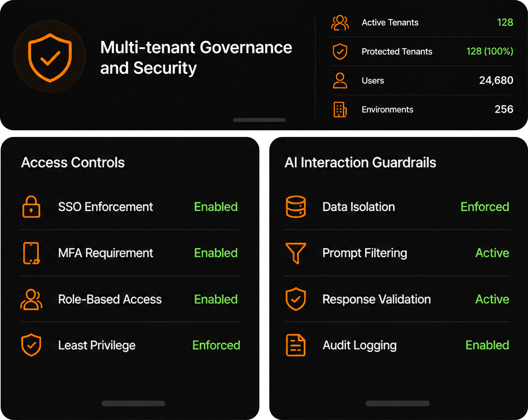The width and height of the screenshot is (528, 420).
Task: Click the Protected Tenants label
Action: coord(397,52)
